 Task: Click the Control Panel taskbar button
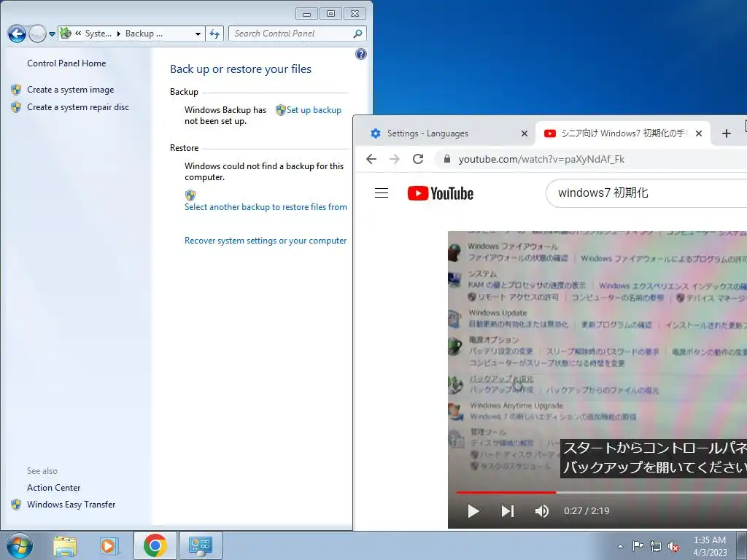tap(200, 545)
